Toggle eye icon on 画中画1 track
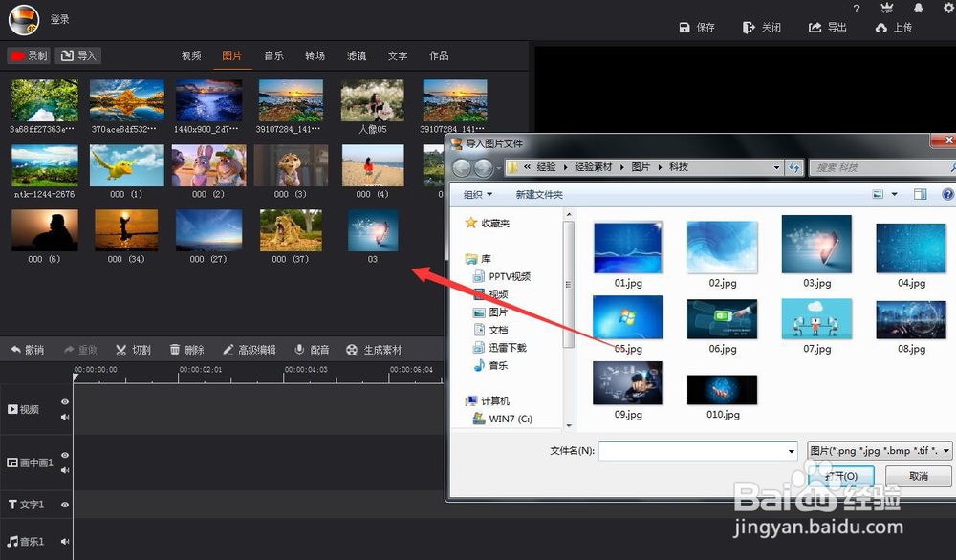Image resolution: width=956 pixels, height=560 pixels. point(65,455)
